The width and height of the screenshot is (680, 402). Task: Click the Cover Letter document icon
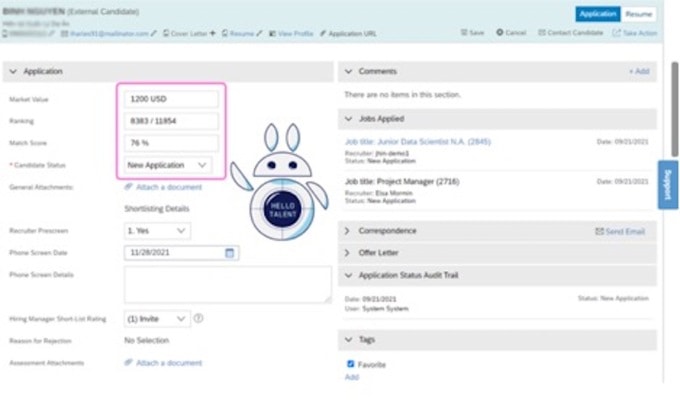pyautogui.click(x=166, y=33)
